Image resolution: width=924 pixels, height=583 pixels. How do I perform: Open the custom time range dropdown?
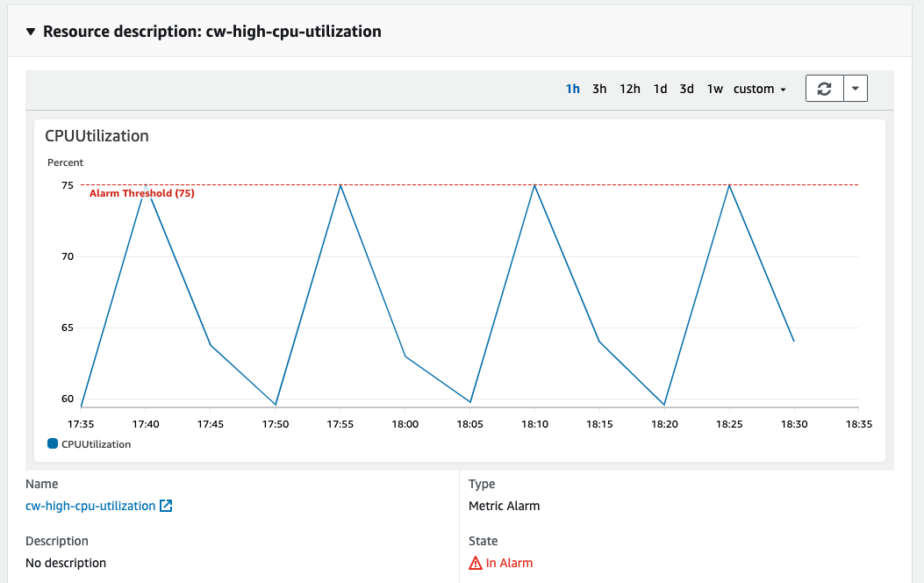point(759,88)
